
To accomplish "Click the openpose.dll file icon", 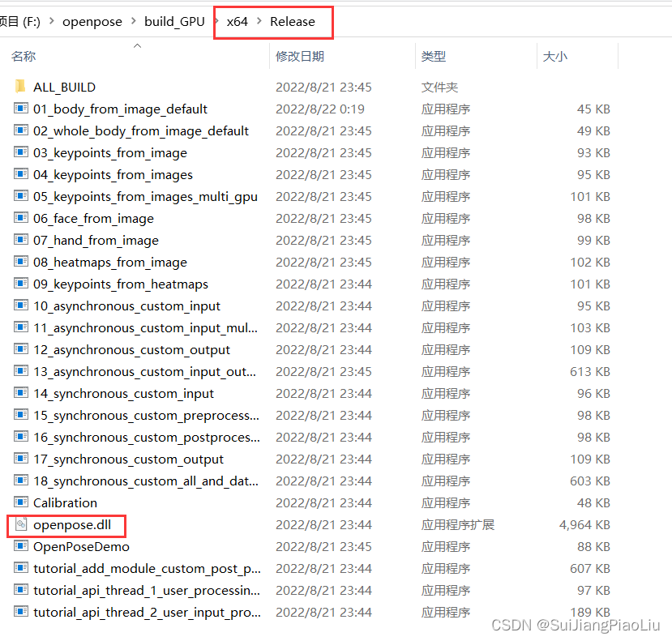I will tap(21, 523).
